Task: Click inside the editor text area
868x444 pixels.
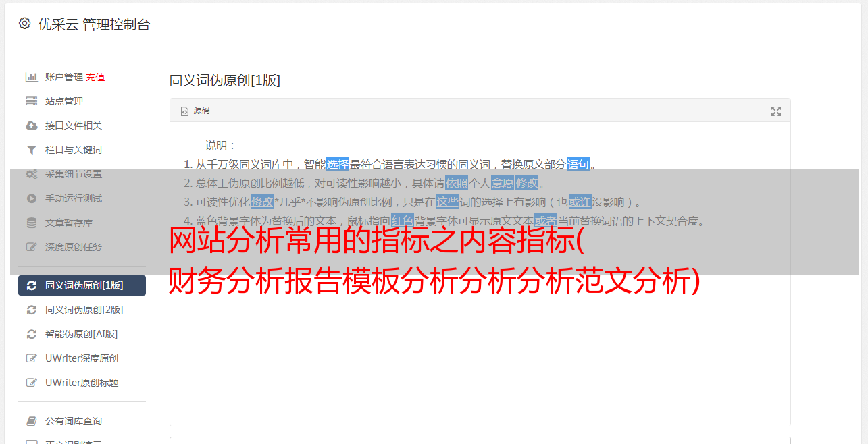Action: click(x=480, y=337)
